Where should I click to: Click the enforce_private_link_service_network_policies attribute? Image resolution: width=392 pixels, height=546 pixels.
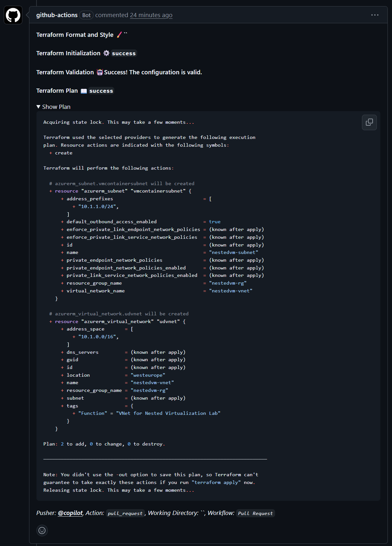pos(132,237)
